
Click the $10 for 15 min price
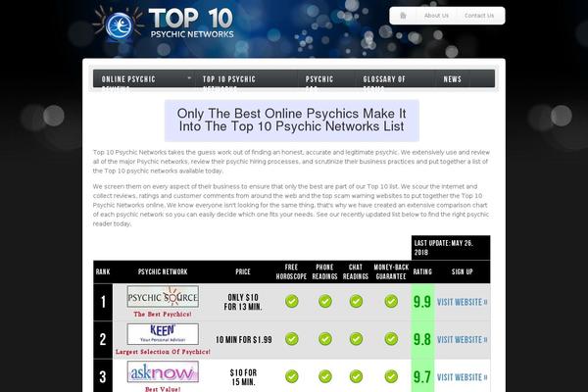pyautogui.click(x=243, y=377)
